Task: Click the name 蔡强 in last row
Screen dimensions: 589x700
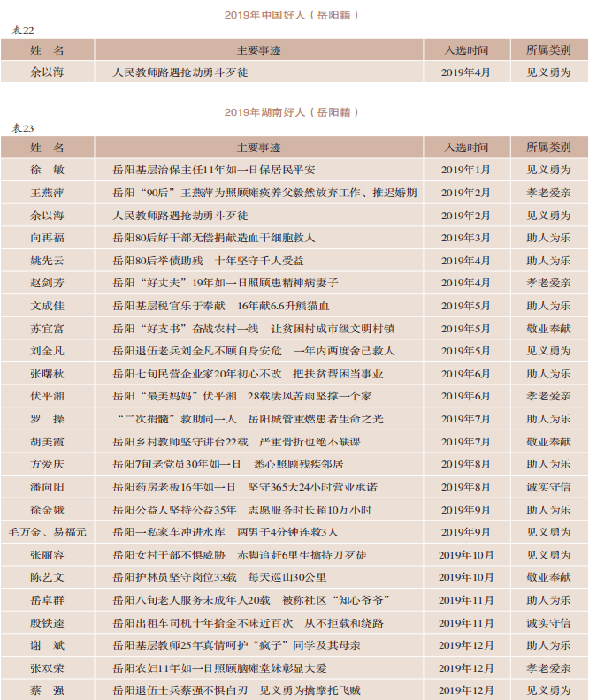Action: pyautogui.click(x=47, y=690)
